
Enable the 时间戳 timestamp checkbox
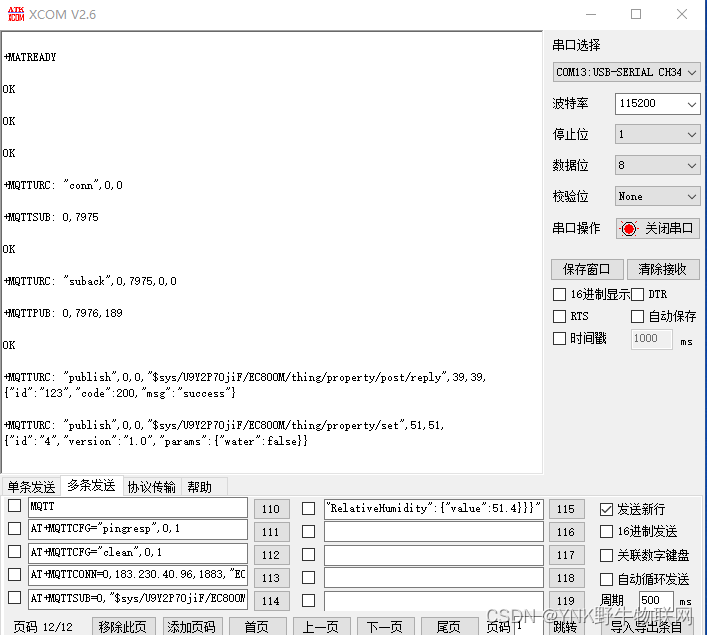[x=559, y=338]
